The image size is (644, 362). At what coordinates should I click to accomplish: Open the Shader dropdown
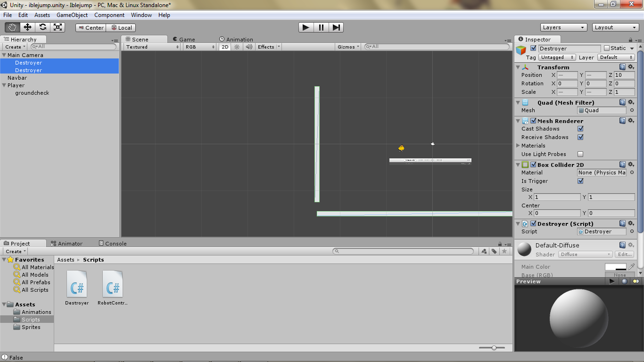click(585, 255)
